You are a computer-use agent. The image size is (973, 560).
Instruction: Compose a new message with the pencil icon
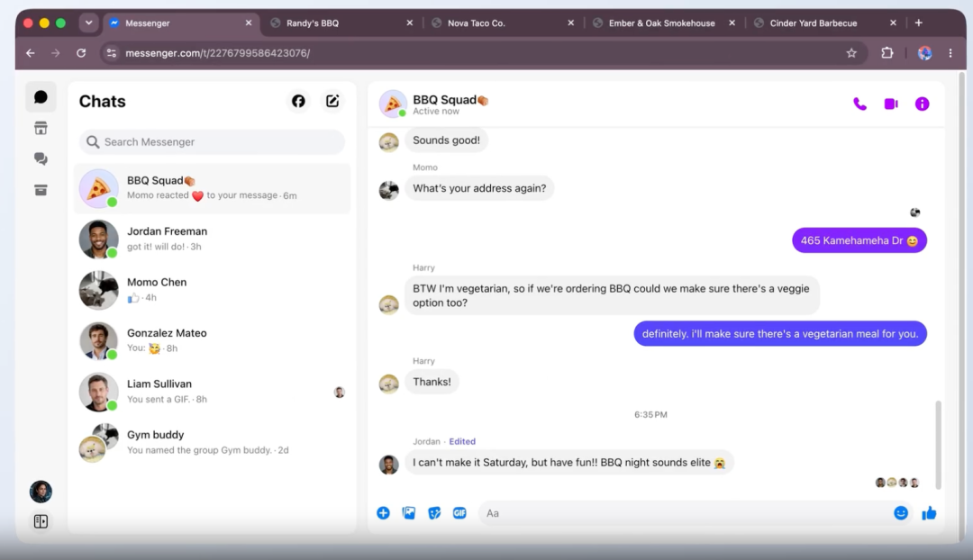(332, 101)
